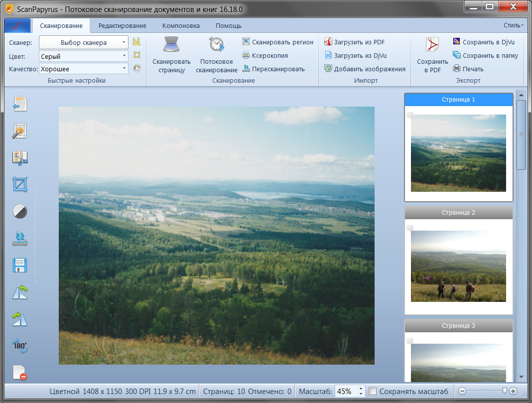Click the blue floppy disk save icon
Viewport: 532px width, 403px height.
(x=20, y=265)
